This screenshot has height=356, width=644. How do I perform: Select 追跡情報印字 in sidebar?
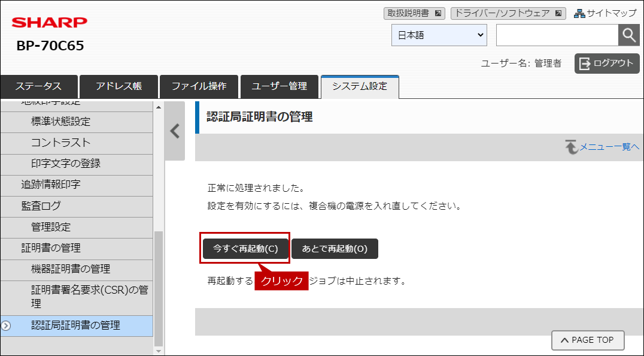pyautogui.click(x=77, y=185)
